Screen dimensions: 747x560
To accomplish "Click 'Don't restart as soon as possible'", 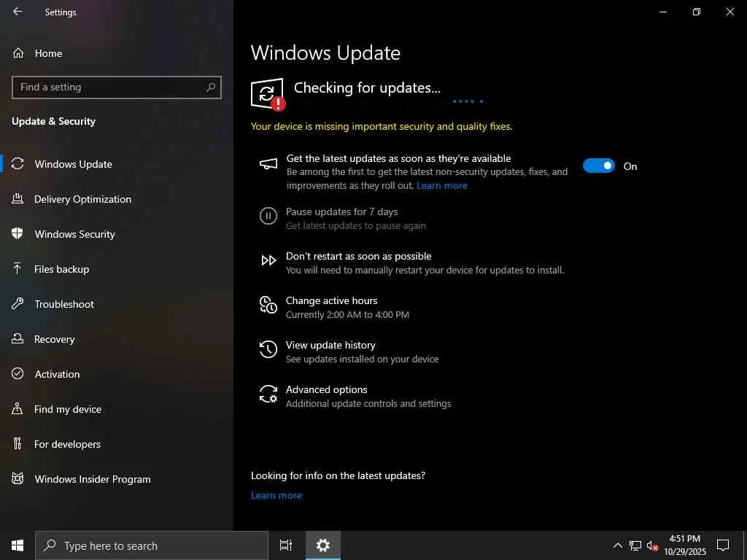I will (359, 256).
